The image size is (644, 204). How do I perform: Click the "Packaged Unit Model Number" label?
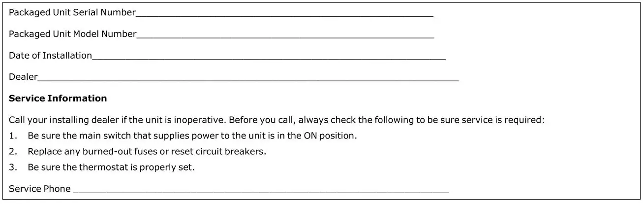[x=72, y=34]
